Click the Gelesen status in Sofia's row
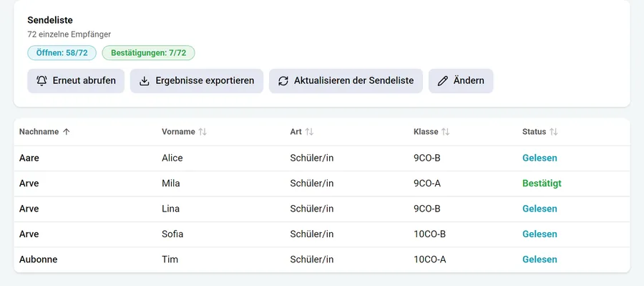 pos(540,234)
